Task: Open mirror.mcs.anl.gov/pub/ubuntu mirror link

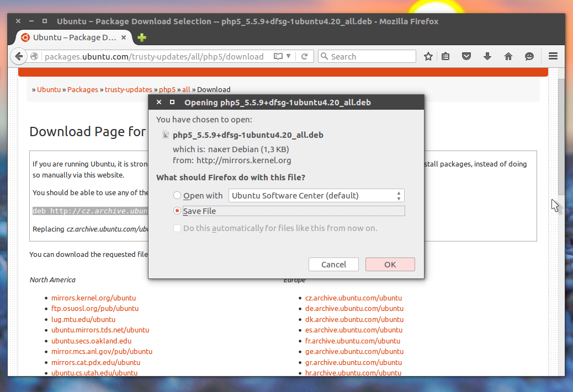Action: click(x=102, y=352)
